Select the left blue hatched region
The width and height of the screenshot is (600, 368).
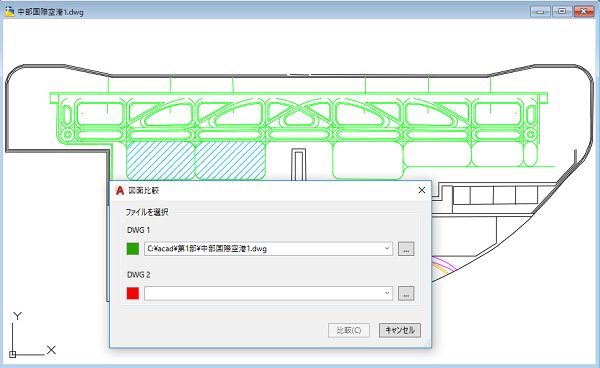tap(161, 161)
